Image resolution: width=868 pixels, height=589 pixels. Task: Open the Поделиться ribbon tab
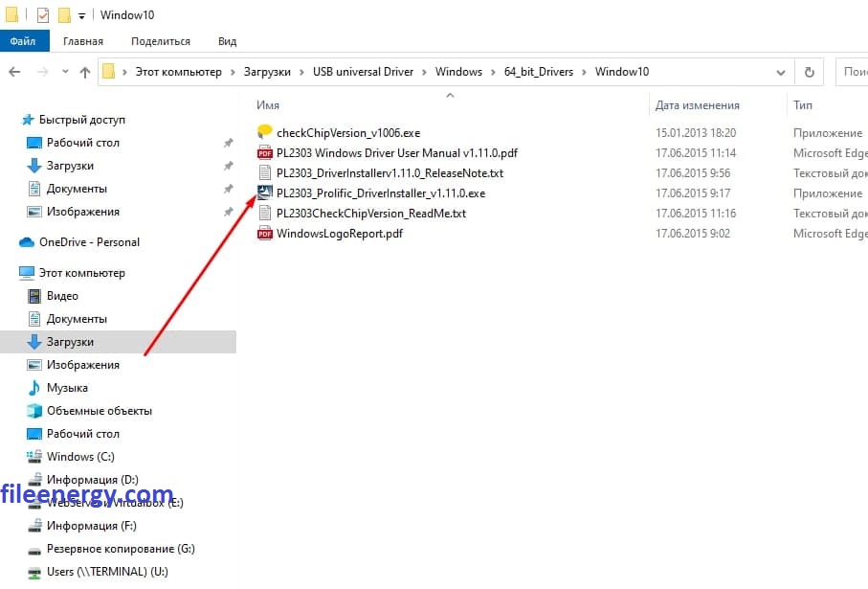pyautogui.click(x=161, y=41)
